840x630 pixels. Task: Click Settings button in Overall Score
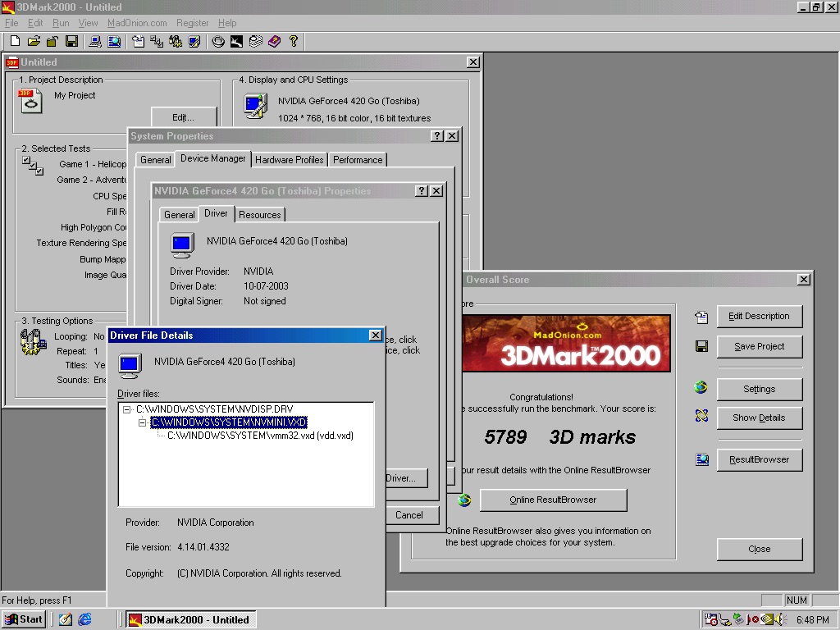click(x=759, y=389)
